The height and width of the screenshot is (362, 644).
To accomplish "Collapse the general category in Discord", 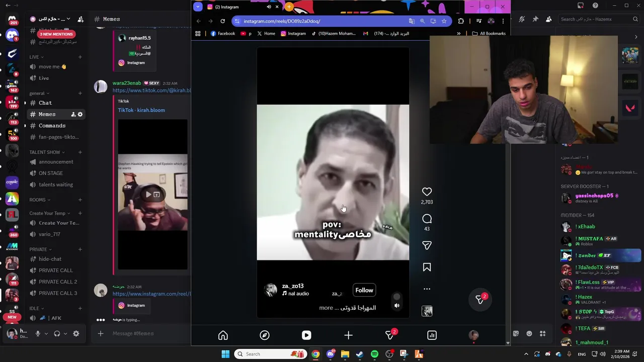I will coord(40,94).
